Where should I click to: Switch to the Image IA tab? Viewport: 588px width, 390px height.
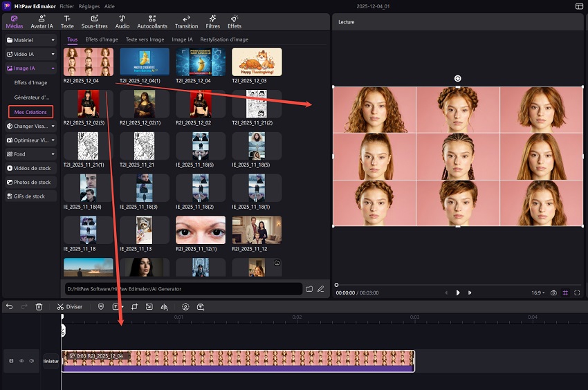tap(182, 39)
